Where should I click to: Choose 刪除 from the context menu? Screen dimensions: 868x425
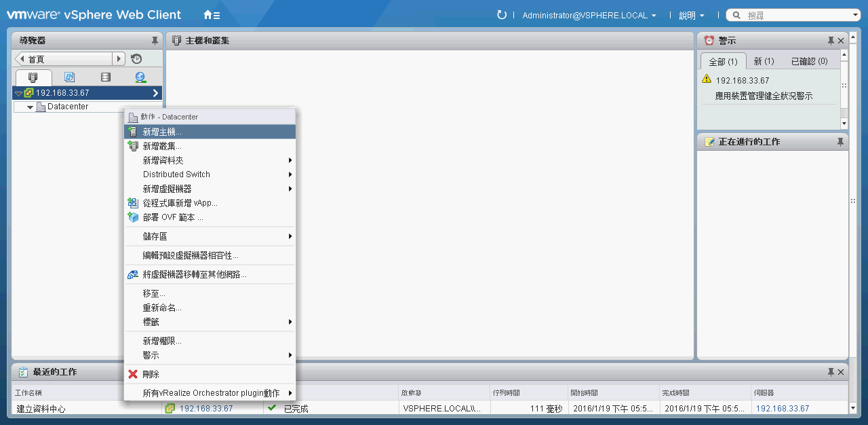click(210, 374)
